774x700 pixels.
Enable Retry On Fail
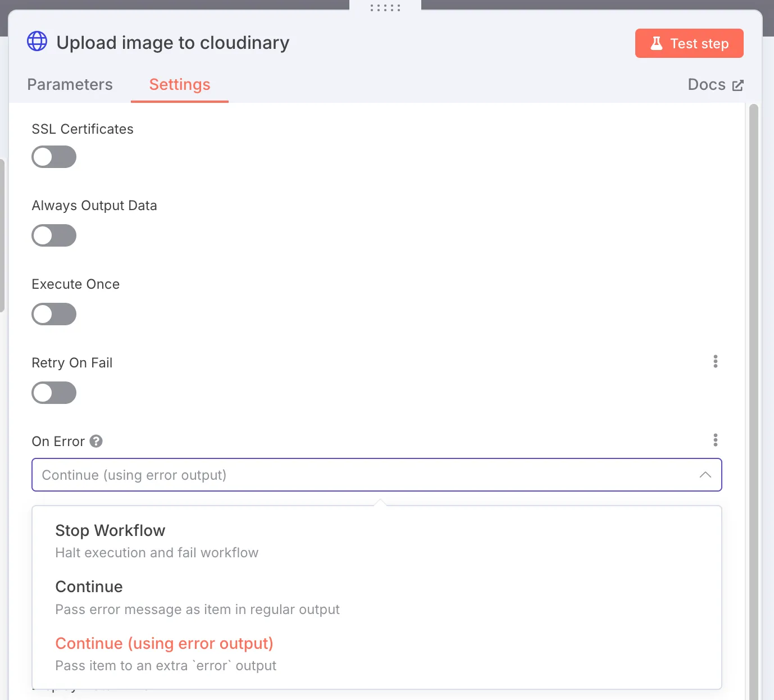tap(53, 393)
